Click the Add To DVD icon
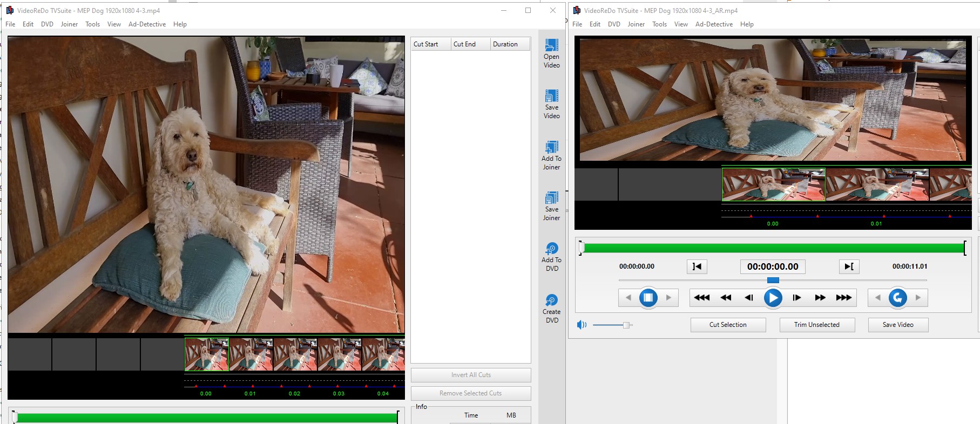Image resolution: width=980 pixels, height=424 pixels. [x=551, y=249]
